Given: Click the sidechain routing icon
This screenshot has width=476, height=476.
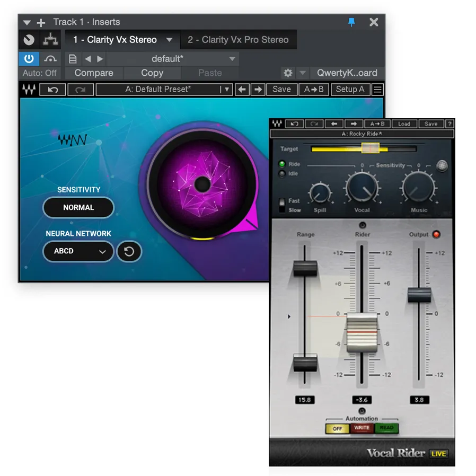Looking at the screenshot, I should pos(50,40).
